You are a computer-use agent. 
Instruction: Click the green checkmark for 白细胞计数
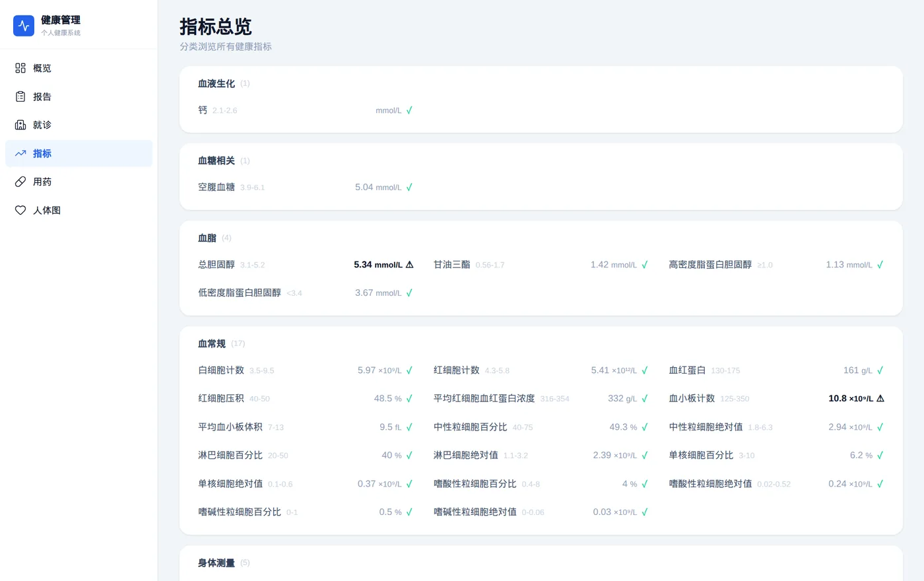point(409,370)
